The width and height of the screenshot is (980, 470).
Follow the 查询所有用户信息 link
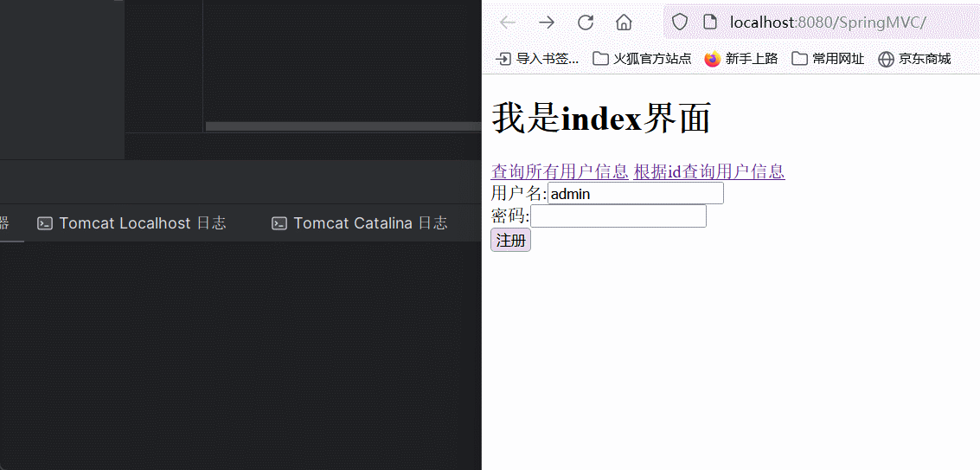pyautogui.click(x=560, y=171)
